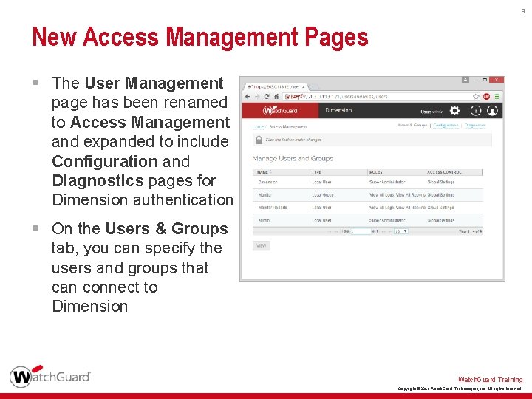
Task: Open the Diagnostics tab link
Action: [475, 125]
